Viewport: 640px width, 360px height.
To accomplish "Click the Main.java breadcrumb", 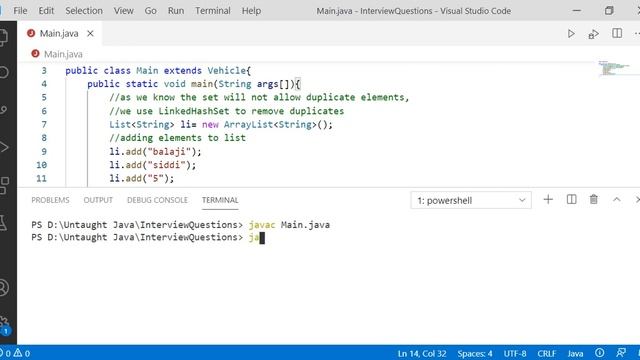I will 63,54.
